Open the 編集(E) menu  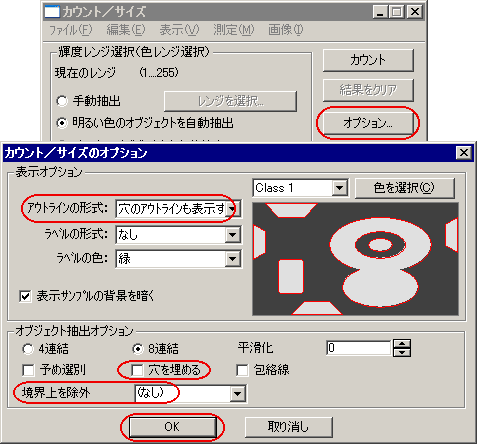(x=126, y=30)
